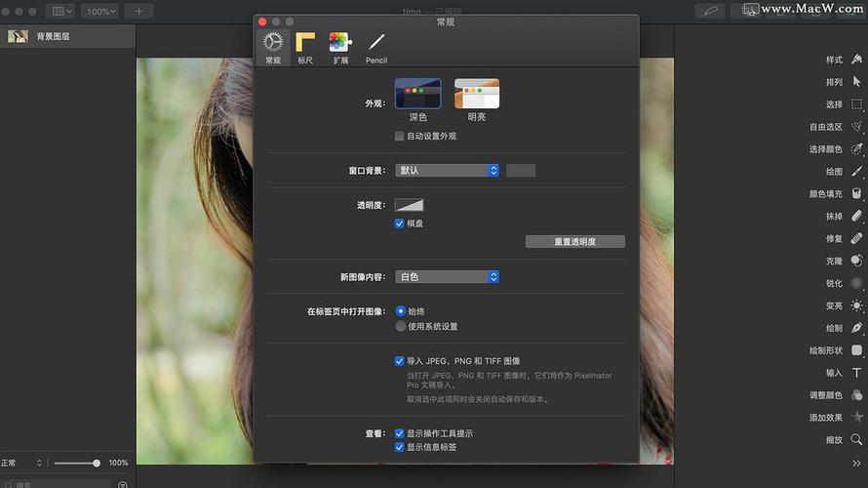Viewport: 868px width, 488px height.
Task: Click the 100% opacity value
Action: point(118,463)
